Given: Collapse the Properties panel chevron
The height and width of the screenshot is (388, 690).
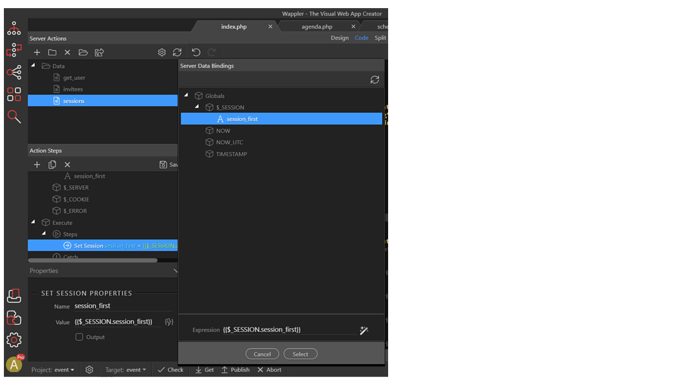Looking at the screenshot, I should (175, 271).
